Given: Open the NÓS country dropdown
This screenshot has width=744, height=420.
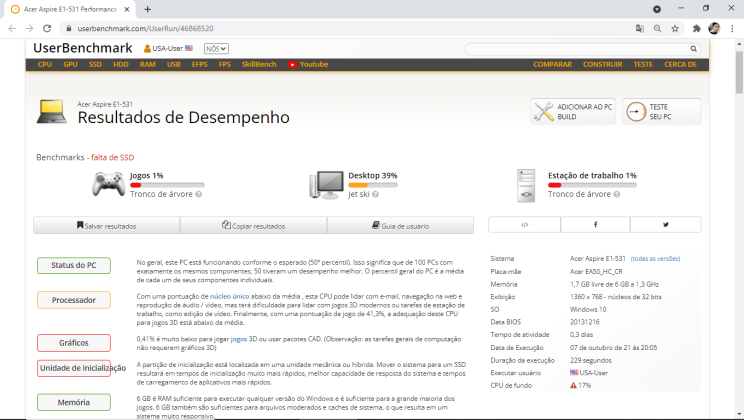Looking at the screenshot, I should pyautogui.click(x=216, y=49).
